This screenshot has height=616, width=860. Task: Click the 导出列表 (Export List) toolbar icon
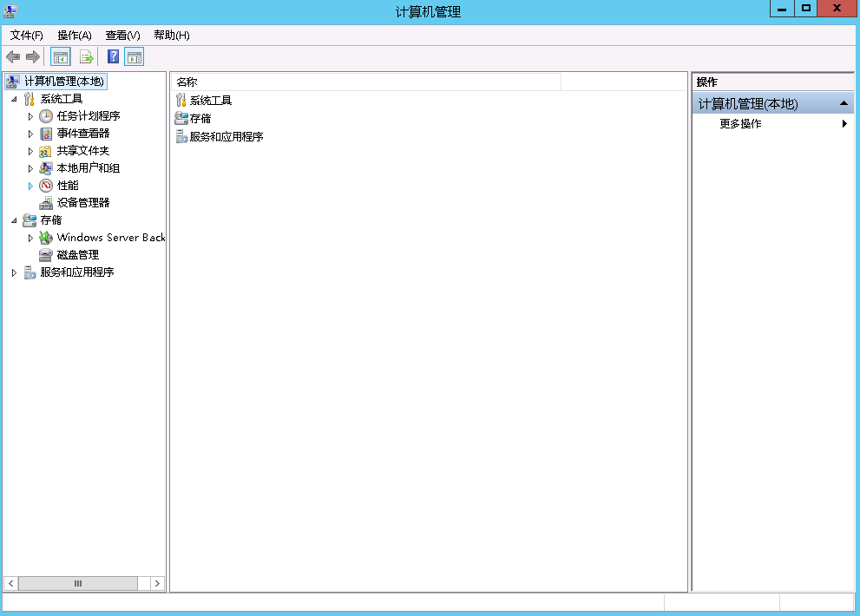tap(85, 56)
